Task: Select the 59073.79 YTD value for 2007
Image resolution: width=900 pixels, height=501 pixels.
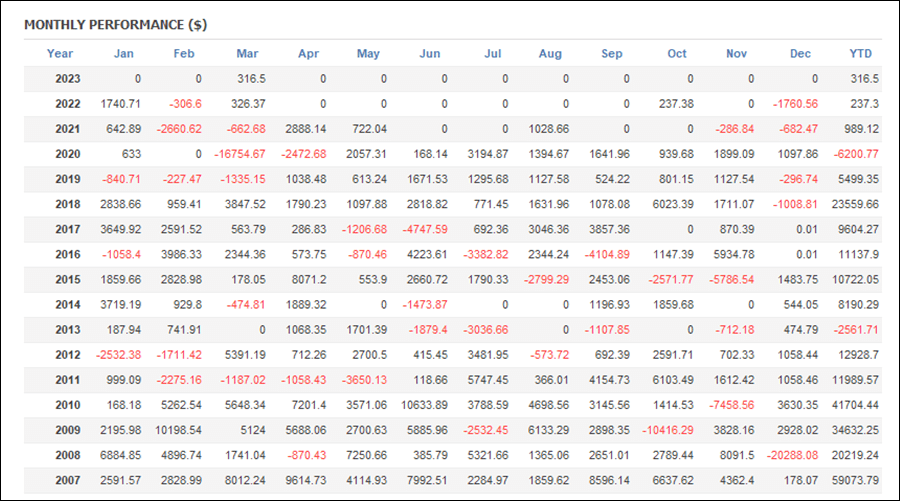Action: (x=855, y=480)
